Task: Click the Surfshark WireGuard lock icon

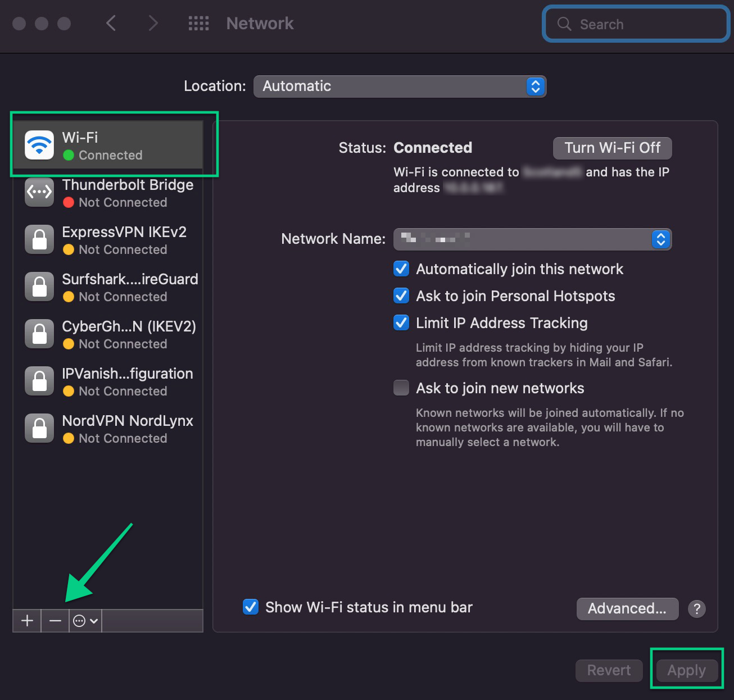Action: [39, 287]
